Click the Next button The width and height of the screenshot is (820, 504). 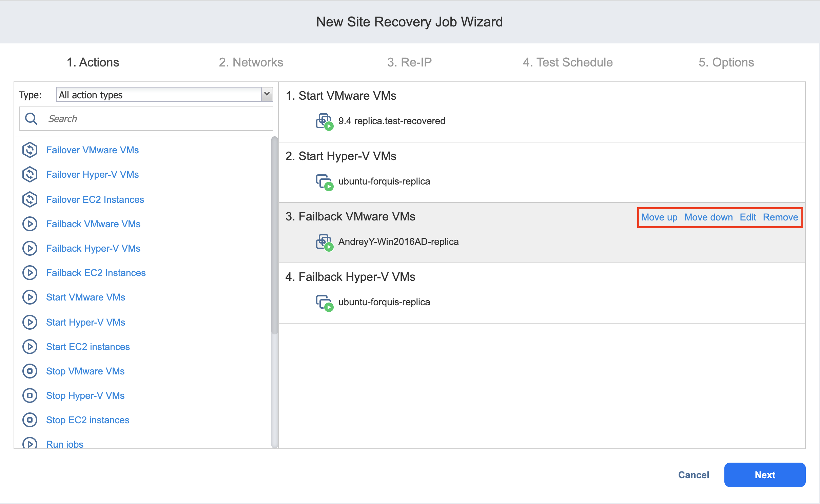765,474
